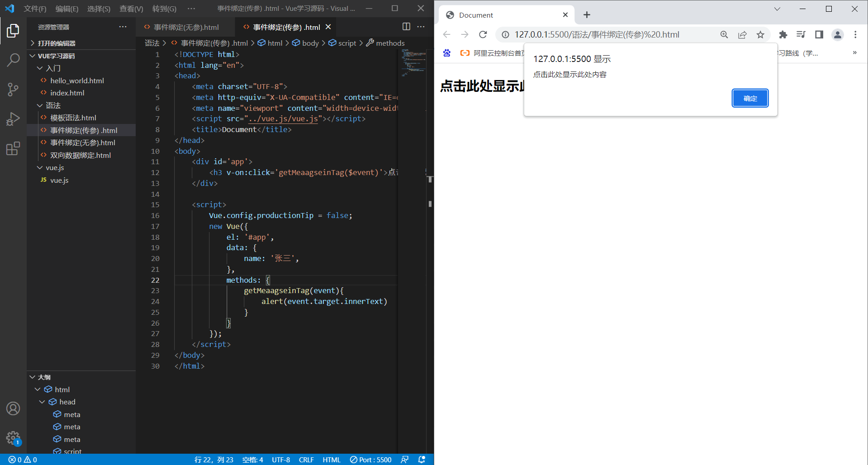Open the Accounts menu in activity bar
868x465 pixels.
pos(13,408)
